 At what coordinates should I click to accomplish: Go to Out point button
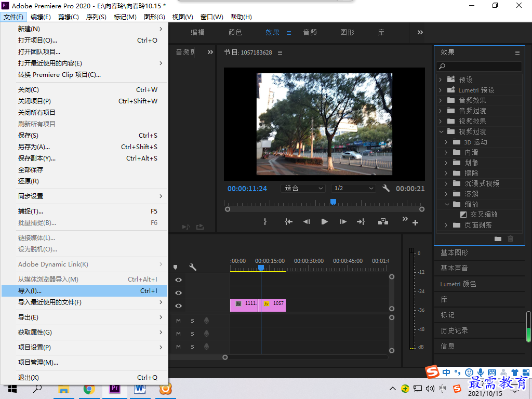click(361, 222)
